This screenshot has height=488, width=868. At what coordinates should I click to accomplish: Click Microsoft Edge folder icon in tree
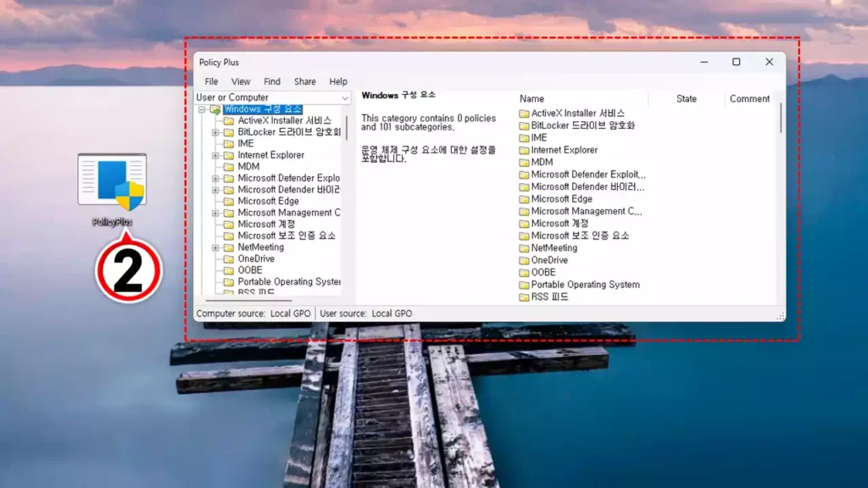[228, 202]
